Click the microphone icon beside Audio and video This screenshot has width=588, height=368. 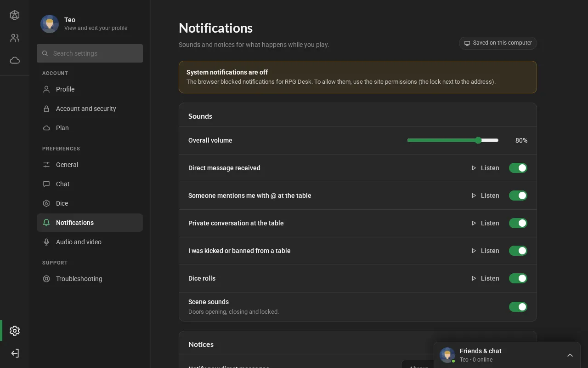(46, 242)
